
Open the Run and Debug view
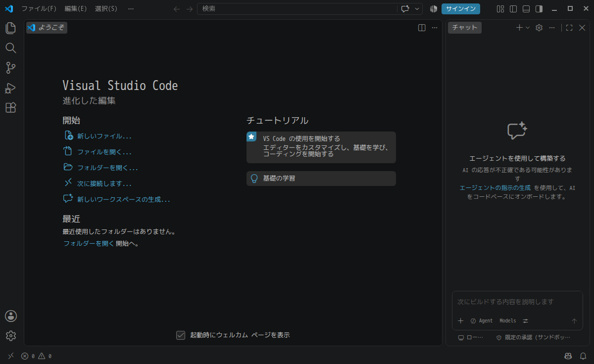11,88
